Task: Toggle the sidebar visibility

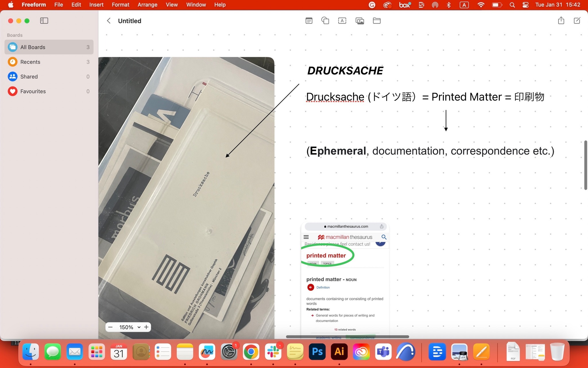Action: pos(44,21)
